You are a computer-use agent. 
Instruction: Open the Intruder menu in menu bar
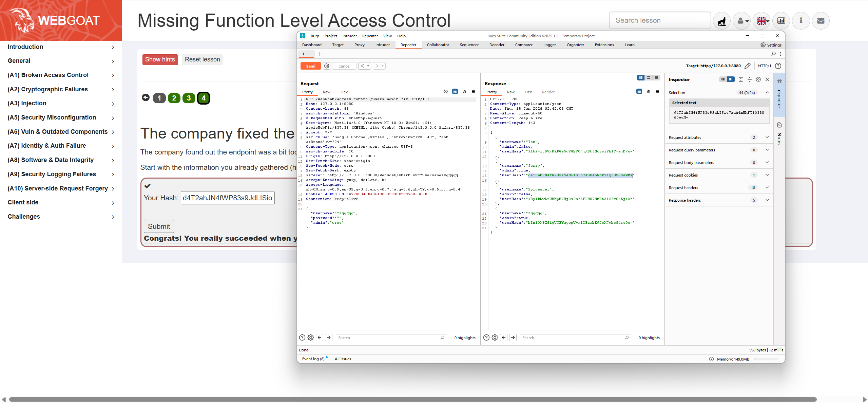coord(349,36)
